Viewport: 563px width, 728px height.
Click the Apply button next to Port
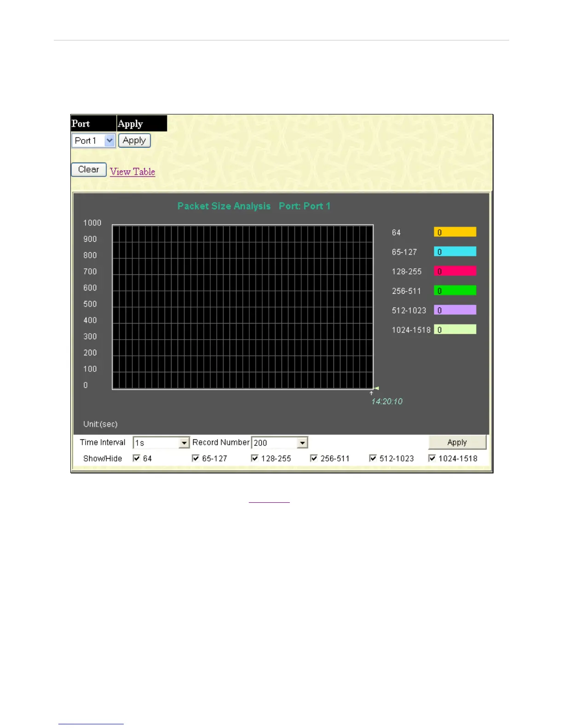pyautogui.click(x=134, y=141)
